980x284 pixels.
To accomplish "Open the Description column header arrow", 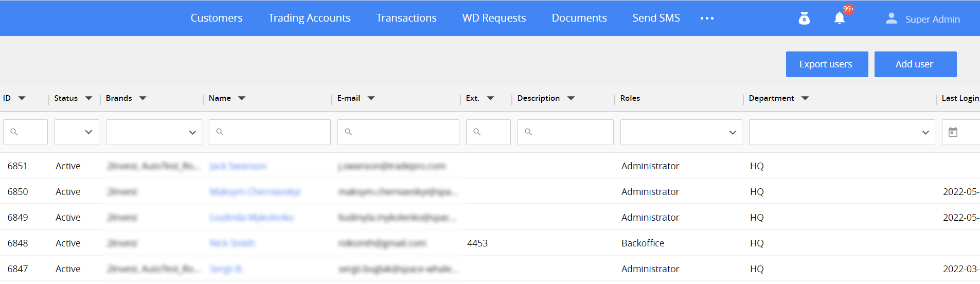I will pos(571,98).
